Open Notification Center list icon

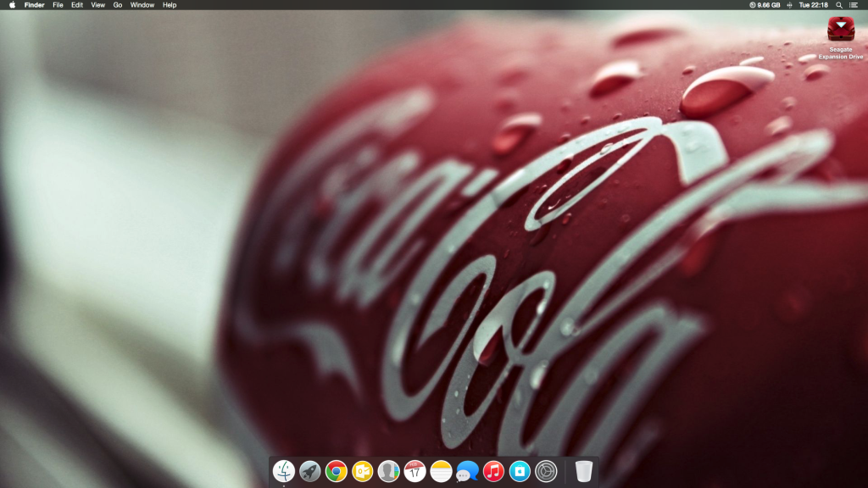[854, 5]
